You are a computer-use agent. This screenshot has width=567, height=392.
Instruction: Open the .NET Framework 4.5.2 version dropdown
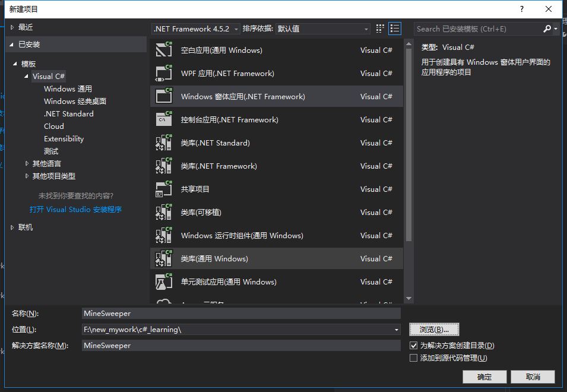195,29
